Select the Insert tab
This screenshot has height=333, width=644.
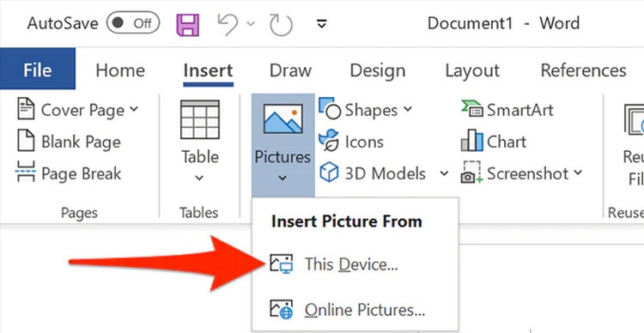209,70
